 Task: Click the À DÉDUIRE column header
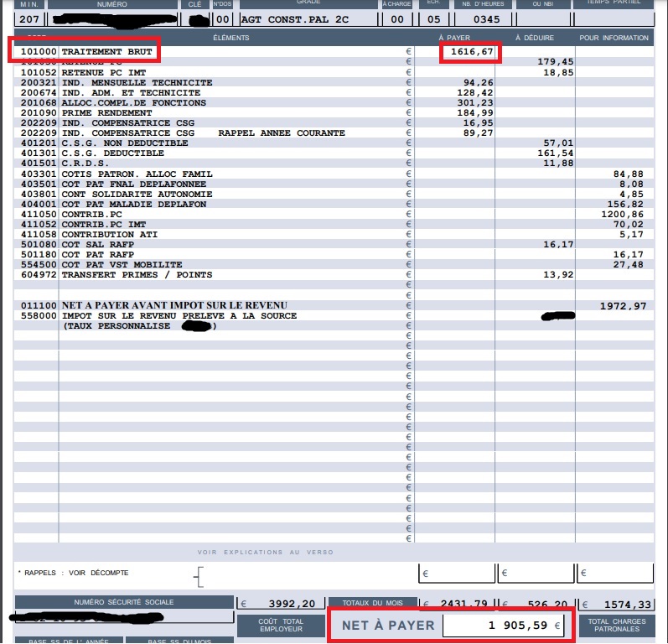point(534,38)
